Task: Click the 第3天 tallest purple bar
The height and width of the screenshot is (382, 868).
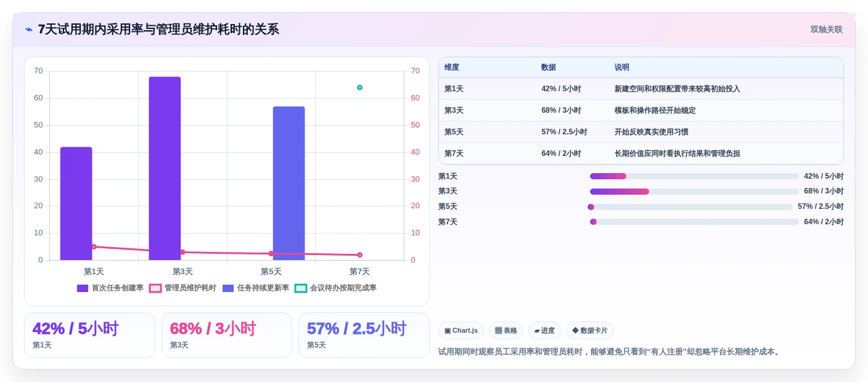Action: tap(165, 168)
